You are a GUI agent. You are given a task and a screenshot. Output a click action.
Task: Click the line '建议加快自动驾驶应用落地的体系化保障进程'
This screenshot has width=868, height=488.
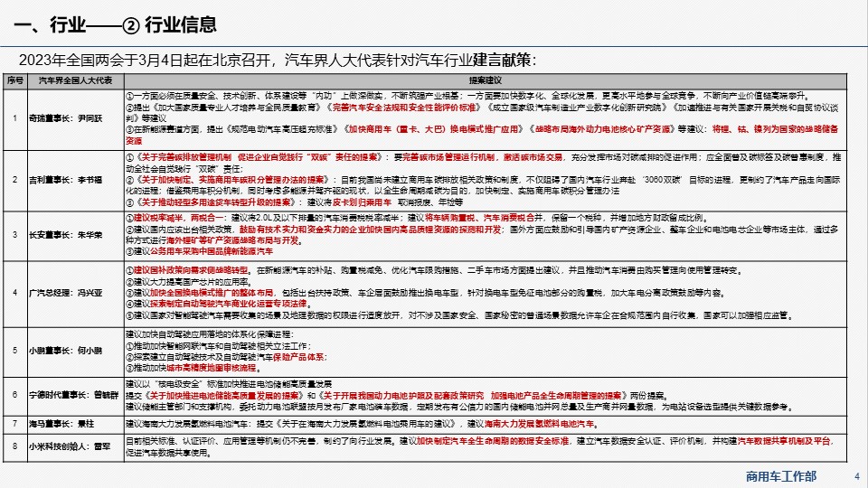click(209, 334)
